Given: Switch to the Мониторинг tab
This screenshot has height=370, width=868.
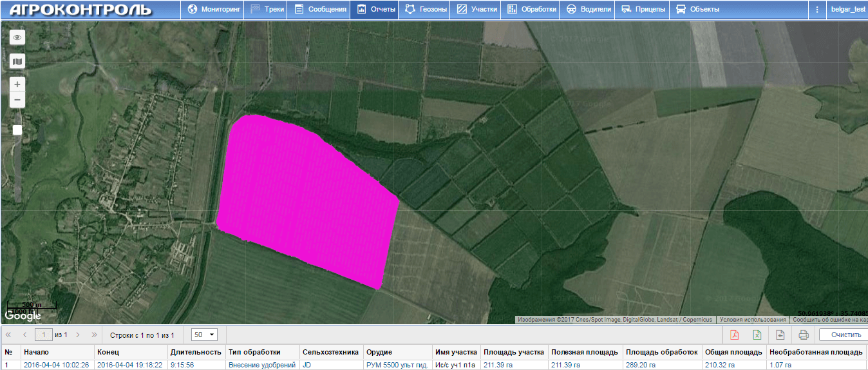Looking at the screenshot, I should [x=214, y=10].
